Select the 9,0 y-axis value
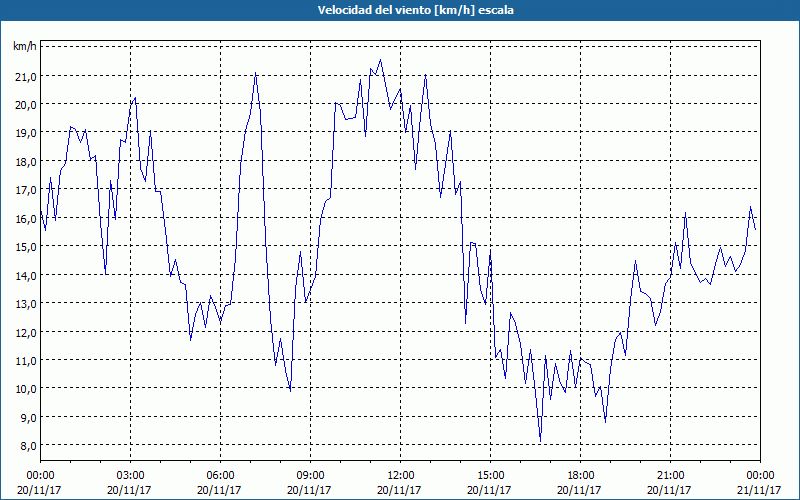The width and height of the screenshot is (800, 500). pos(28,417)
